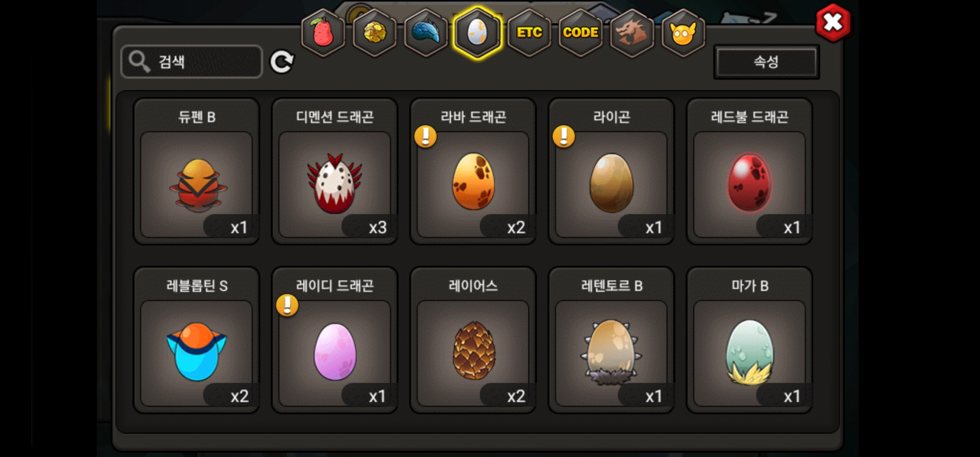Open the brown dragon head category
The image size is (980, 457).
(632, 33)
